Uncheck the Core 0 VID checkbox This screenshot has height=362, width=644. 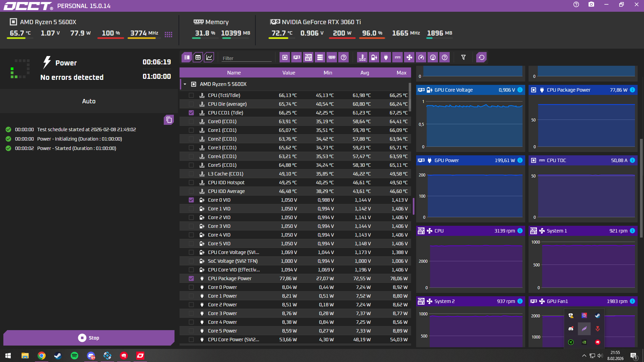pos(191,200)
